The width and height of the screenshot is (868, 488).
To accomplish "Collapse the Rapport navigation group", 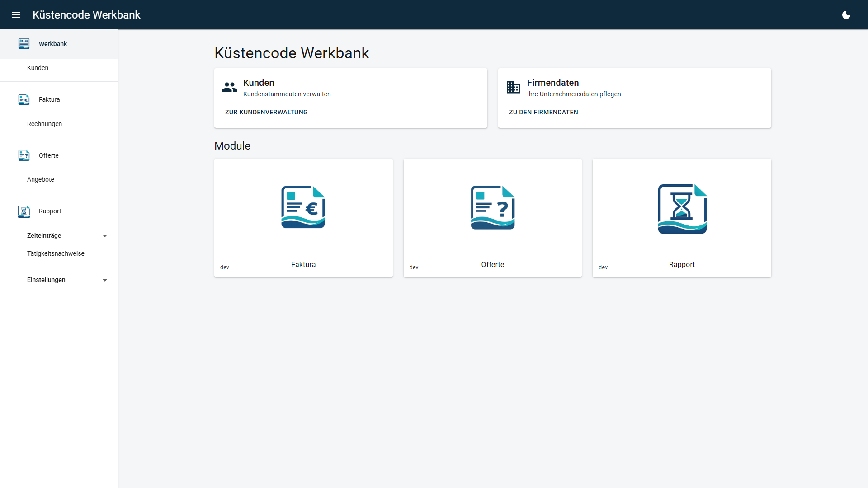I will click(49, 211).
